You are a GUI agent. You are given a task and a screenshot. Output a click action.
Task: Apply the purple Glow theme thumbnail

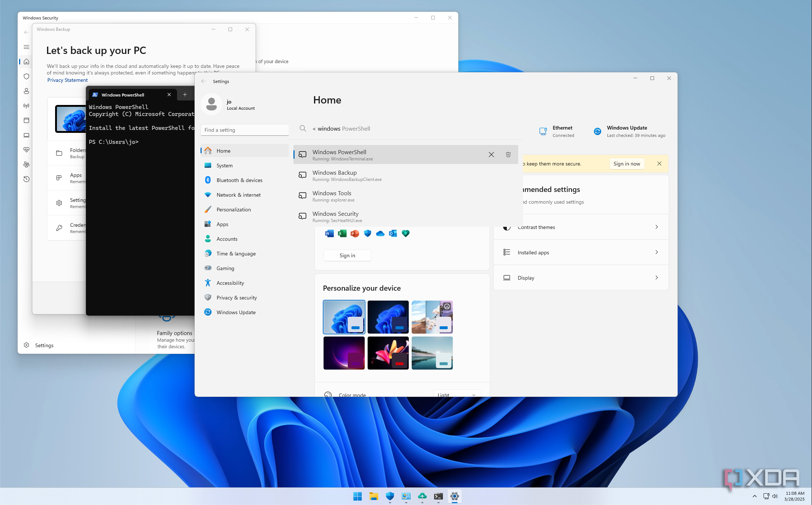(344, 353)
